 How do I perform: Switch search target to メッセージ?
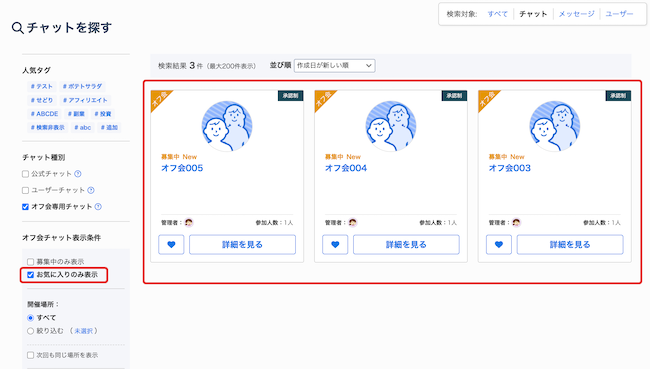point(576,14)
